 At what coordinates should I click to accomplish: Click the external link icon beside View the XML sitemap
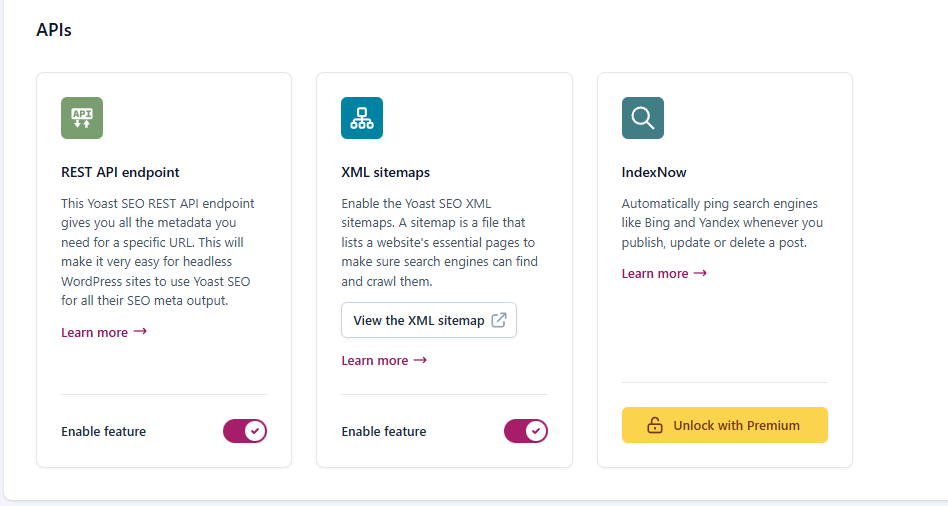tap(499, 321)
